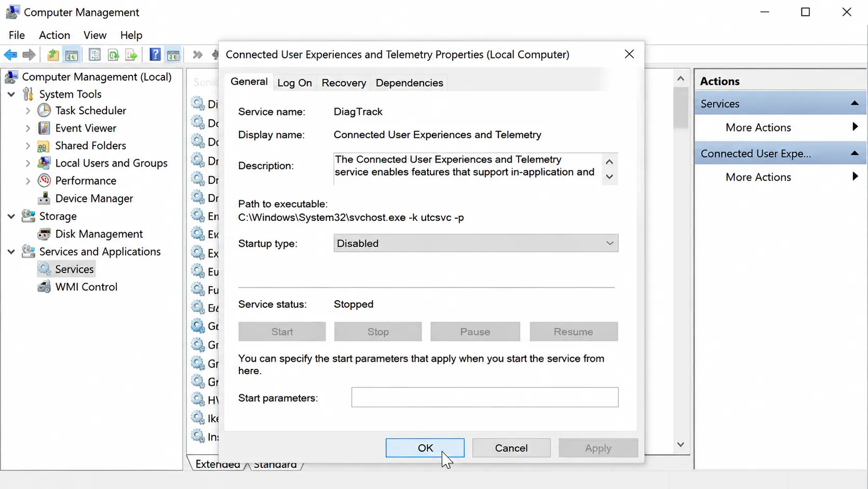Click the Up One Level folder icon

(52, 55)
